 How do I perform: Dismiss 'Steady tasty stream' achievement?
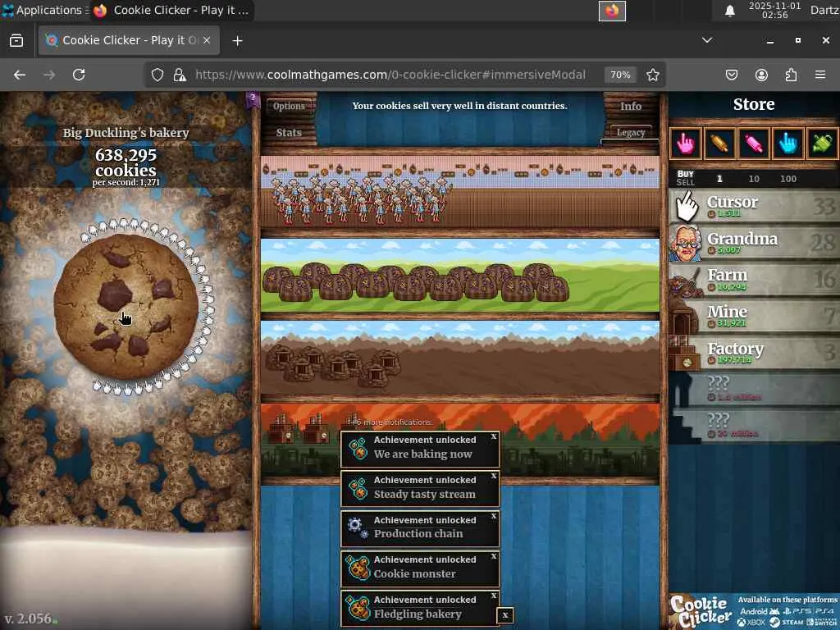click(x=493, y=477)
